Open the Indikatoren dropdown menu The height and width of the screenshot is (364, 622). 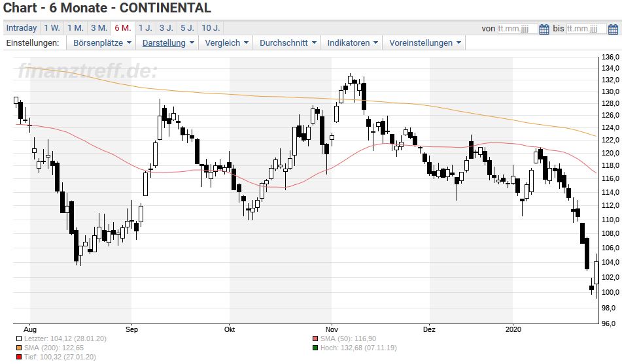pos(353,43)
